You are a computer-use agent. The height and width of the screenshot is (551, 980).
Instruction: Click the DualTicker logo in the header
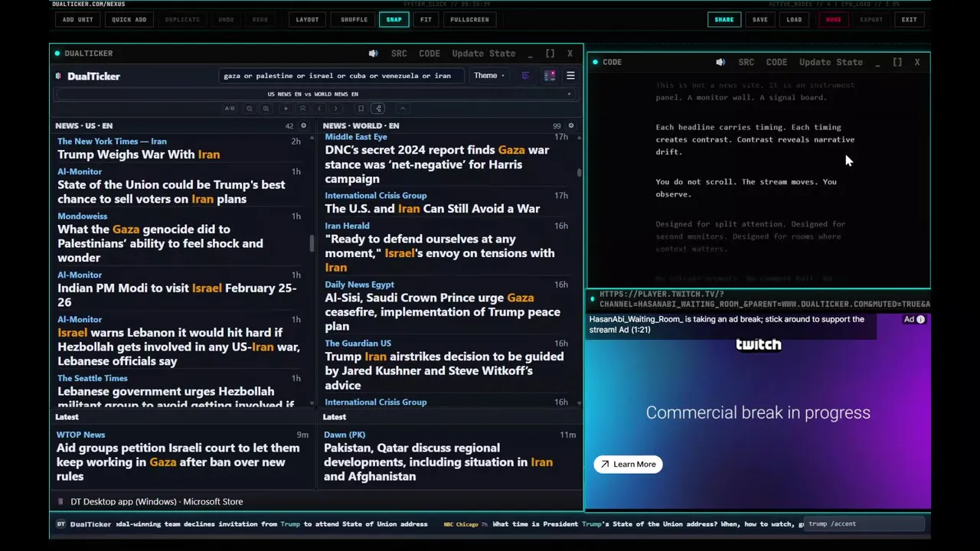tap(88, 76)
